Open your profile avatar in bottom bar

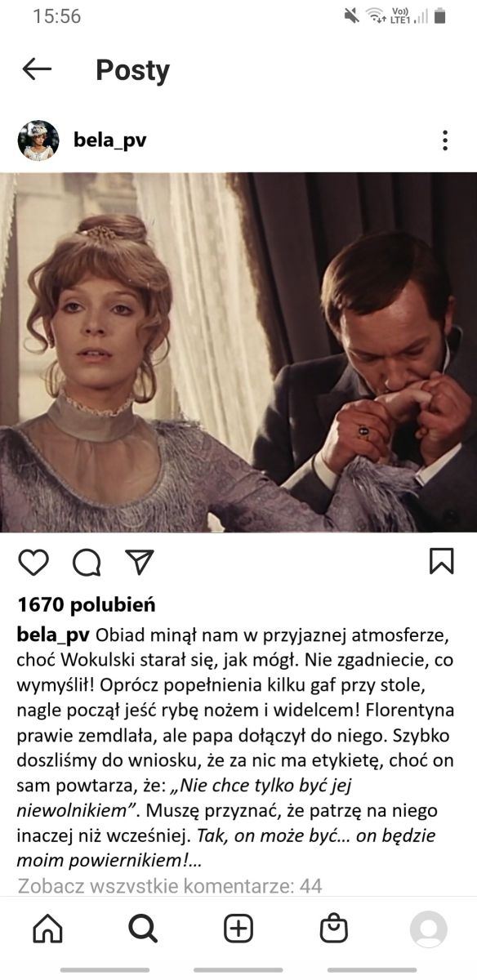tap(429, 929)
